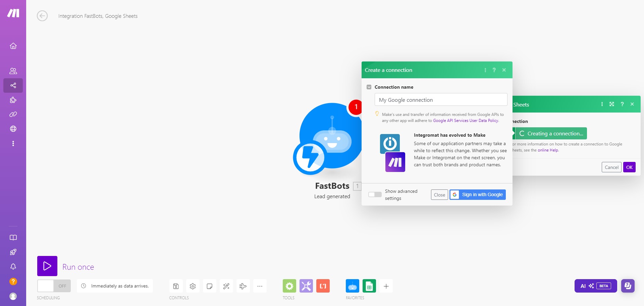This screenshot has height=306, width=644.
Task: Collapse the Connection name section chevron
Action: click(369, 87)
